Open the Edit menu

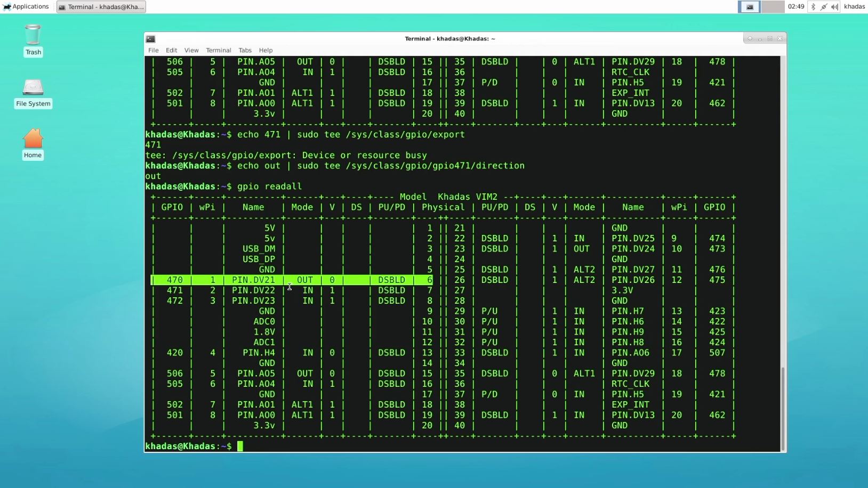coord(171,50)
